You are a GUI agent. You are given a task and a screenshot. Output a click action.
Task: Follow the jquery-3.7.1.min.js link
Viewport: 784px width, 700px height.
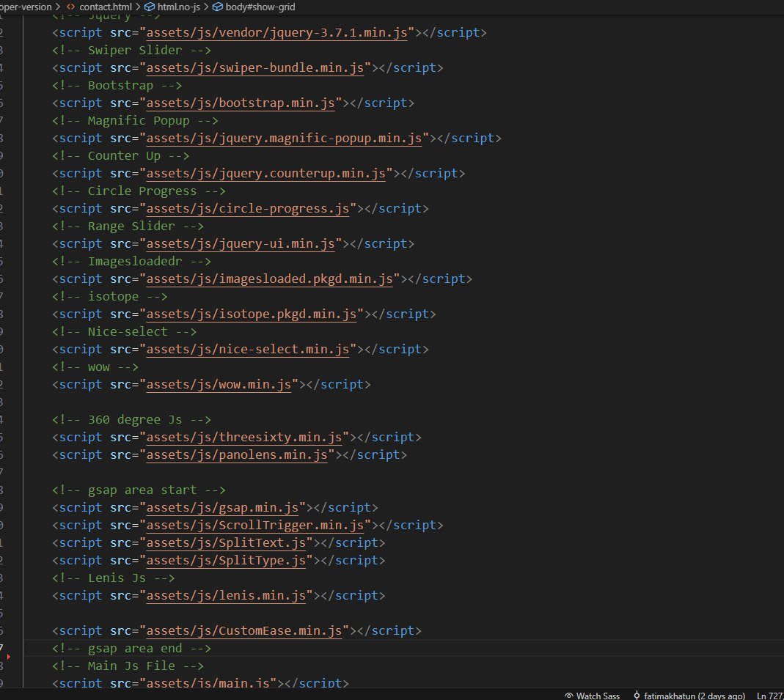tap(276, 32)
